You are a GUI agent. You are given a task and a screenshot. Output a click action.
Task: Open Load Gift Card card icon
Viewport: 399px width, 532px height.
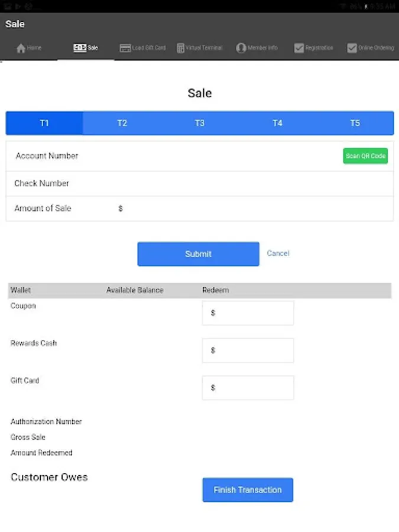pyautogui.click(x=125, y=48)
